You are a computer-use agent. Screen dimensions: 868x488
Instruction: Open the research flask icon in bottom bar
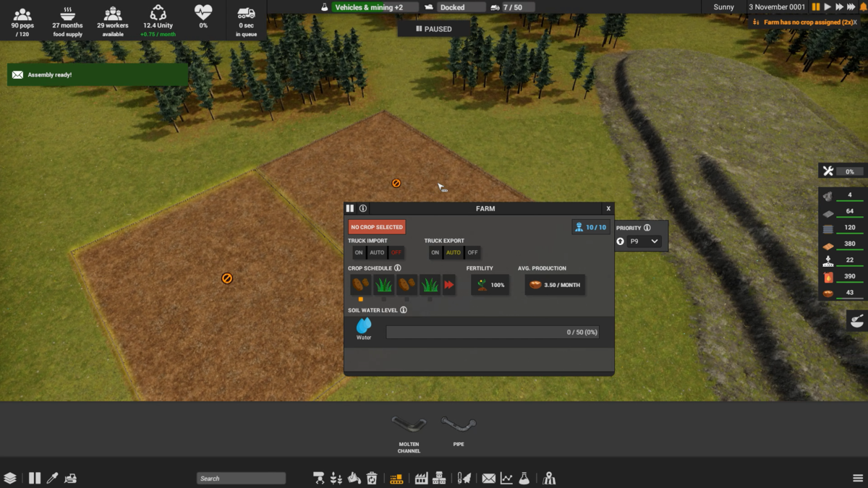524,478
